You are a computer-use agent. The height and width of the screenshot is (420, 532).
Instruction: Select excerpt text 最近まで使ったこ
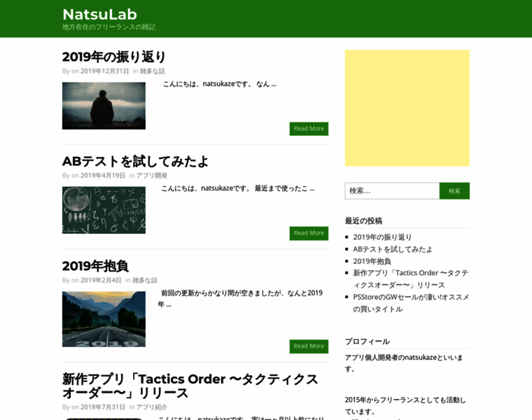click(x=285, y=188)
